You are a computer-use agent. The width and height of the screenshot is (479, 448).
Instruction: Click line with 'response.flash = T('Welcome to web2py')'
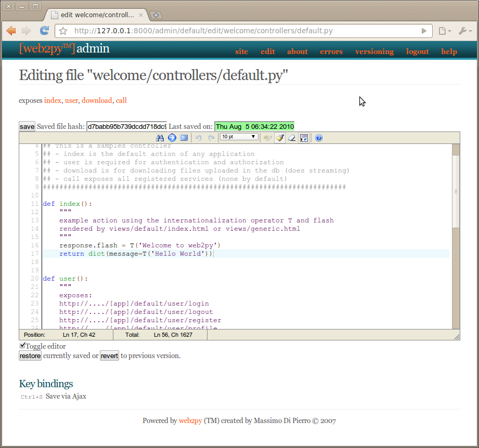[140, 245]
